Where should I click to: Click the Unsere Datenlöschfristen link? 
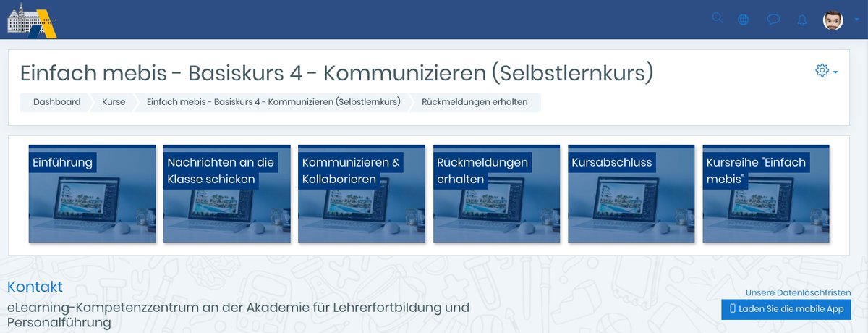[799, 292]
